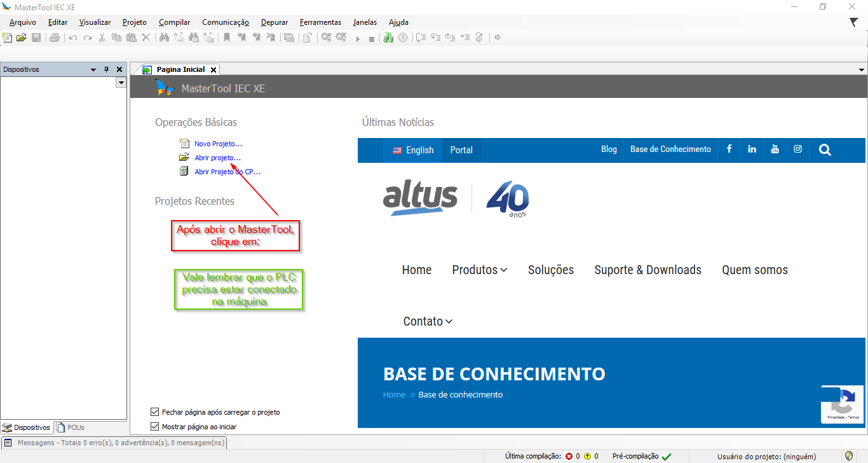
Task: Open the dropdown in the Dispositivos panel
Action: coord(121,83)
